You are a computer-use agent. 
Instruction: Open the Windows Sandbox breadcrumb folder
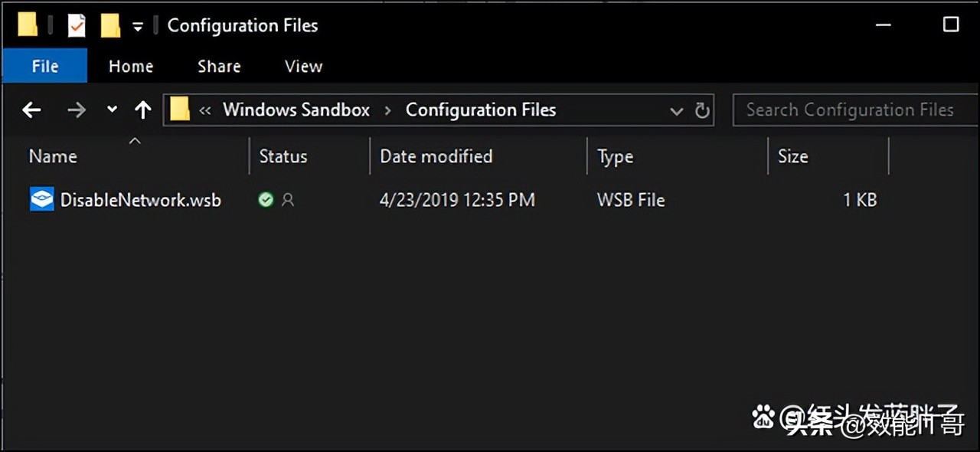coord(296,110)
